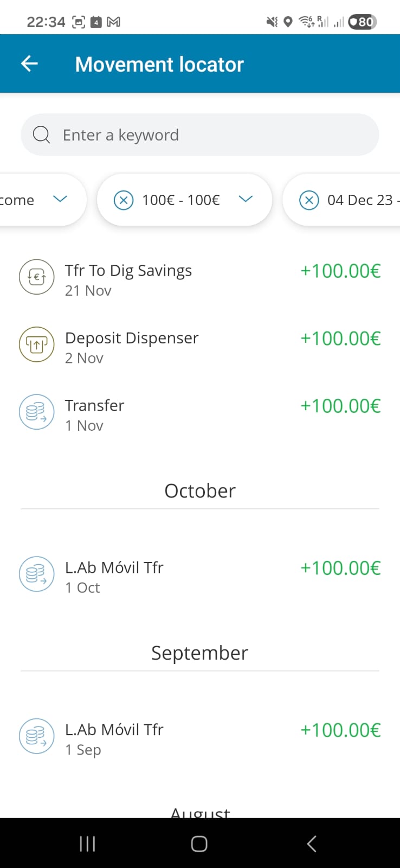Clear the 04 Dec 23 date filter
This screenshot has width=400, height=868.
[x=309, y=200]
